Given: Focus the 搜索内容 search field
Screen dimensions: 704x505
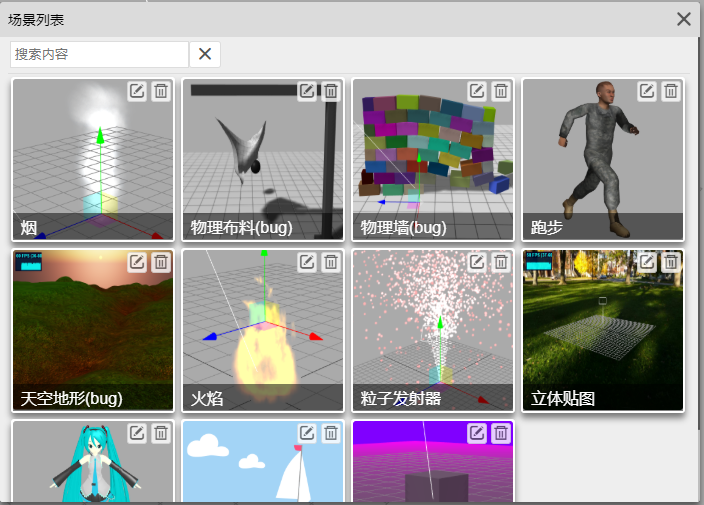Looking at the screenshot, I should point(99,54).
